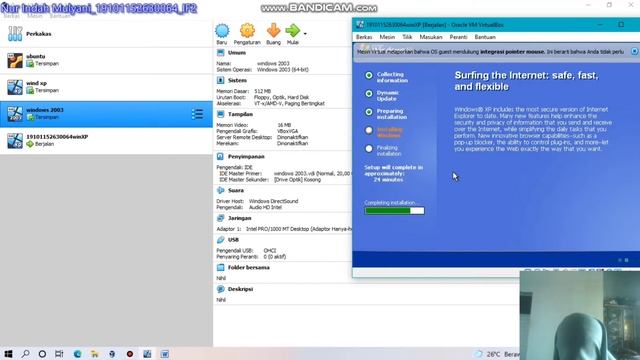This screenshot has width=640, height=360.
Task: Click Finalizing installation setup step radio
Action: coord(369,149)
